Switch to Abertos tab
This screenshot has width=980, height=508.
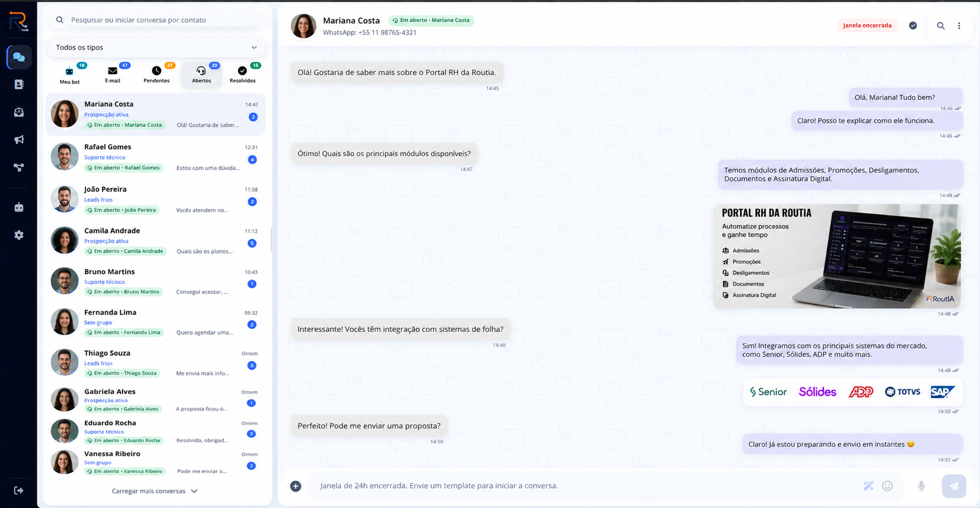(x=202, y=74)
